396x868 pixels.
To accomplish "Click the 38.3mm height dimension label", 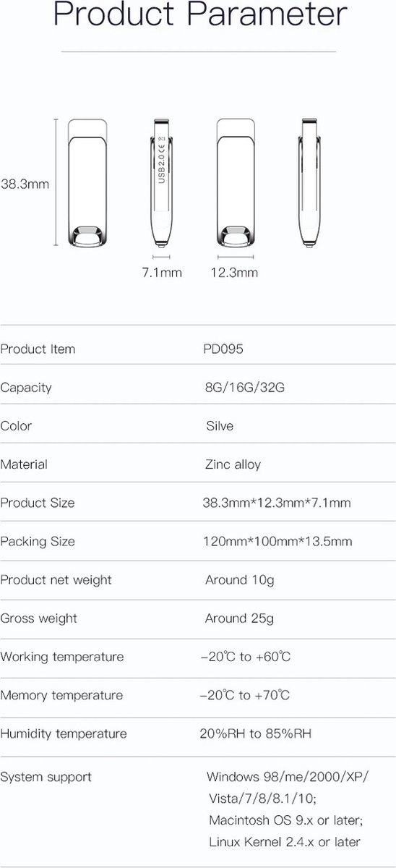I will coord(25,184).
